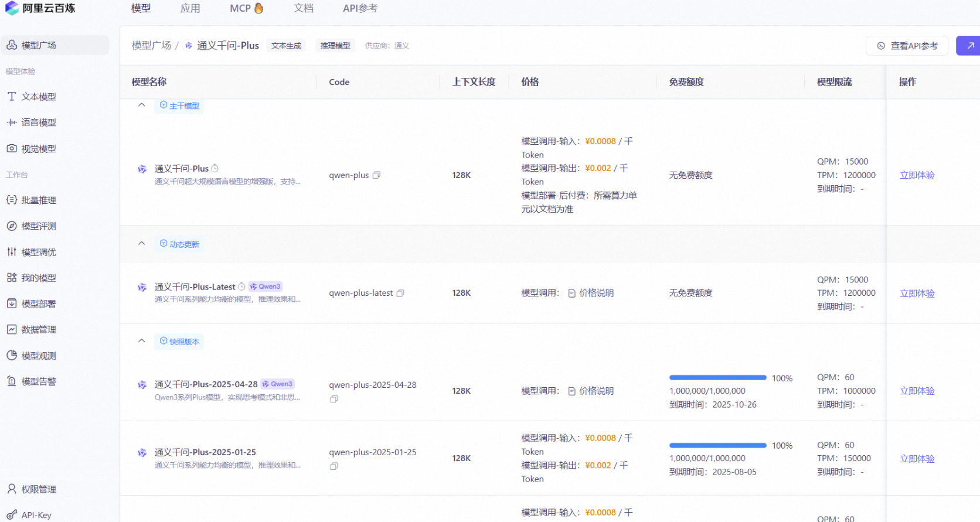Click 查看API参考 button
Screen dimensions: 980x522
coord(907,46)
